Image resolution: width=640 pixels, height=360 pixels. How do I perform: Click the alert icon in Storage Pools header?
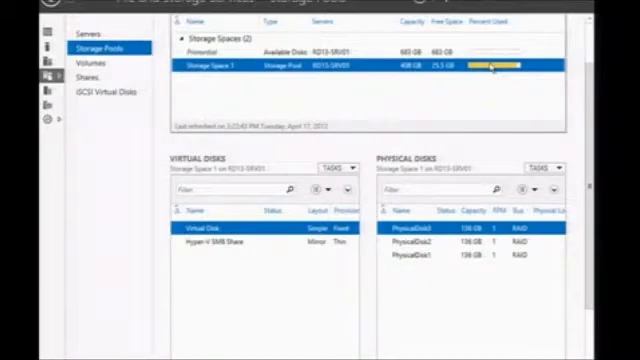(x=177, y=20)
